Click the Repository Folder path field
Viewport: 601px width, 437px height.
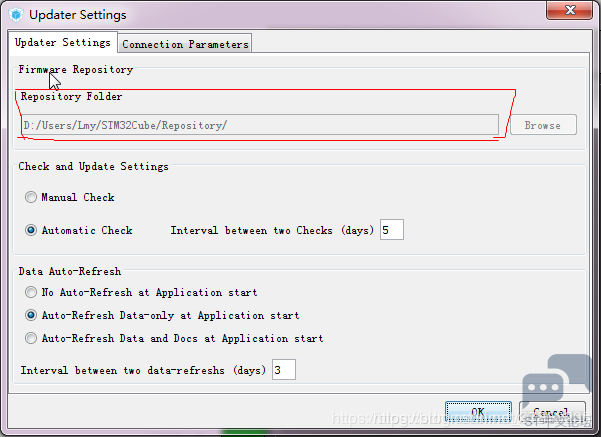point(260,125)
